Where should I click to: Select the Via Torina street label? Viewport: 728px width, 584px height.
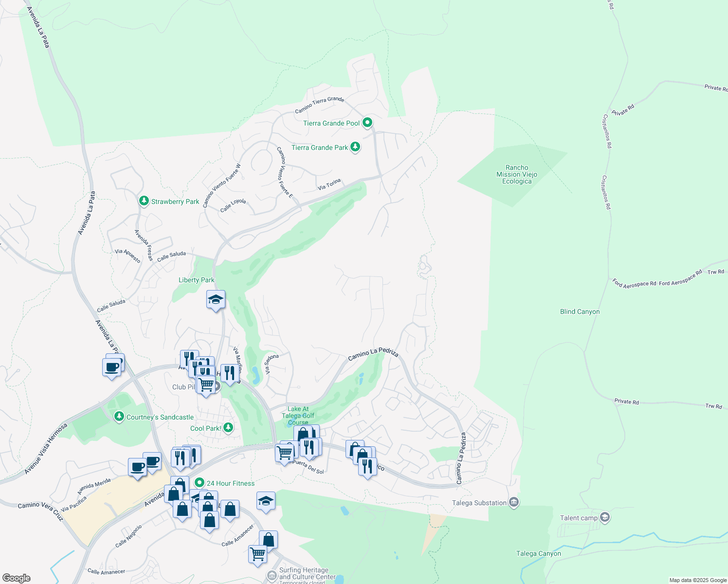(329, 184)
